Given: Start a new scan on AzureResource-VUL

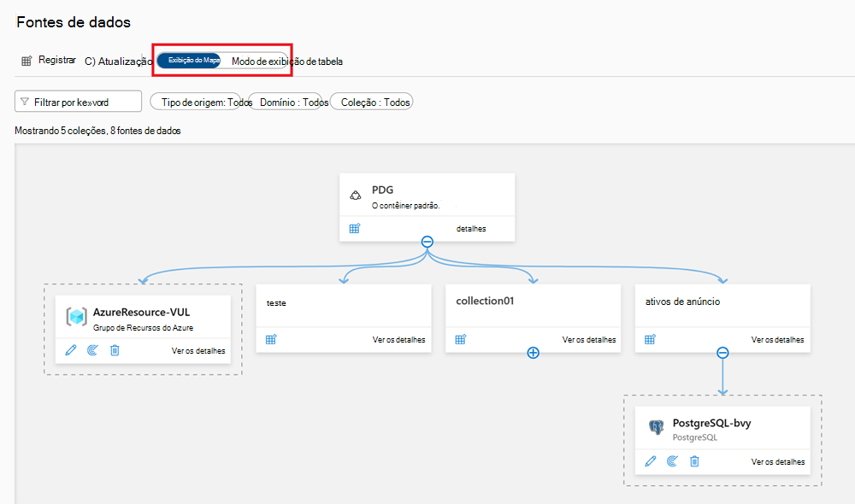Looking at the screenshot, I should tap(92, 349).
